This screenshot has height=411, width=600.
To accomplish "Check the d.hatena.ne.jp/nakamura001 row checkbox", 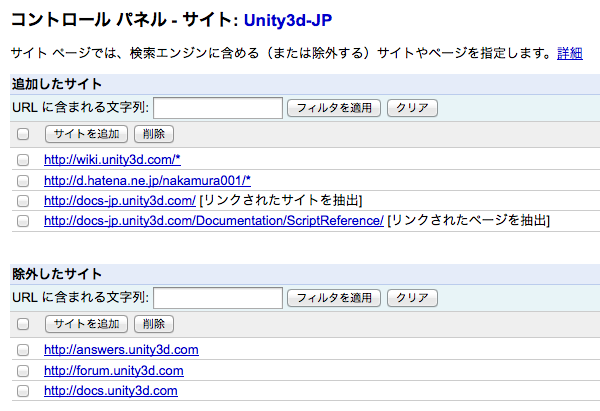I will (x=23, y=181).
